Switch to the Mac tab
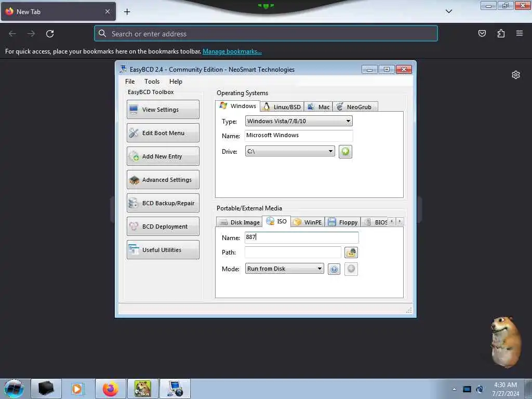Viewport: 532px width, 399px height. (x=318, y=107)
